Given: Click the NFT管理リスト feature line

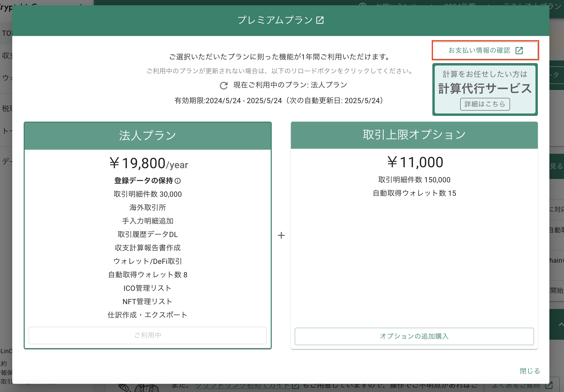Looking at the screenshot, I should pos(147,302).
